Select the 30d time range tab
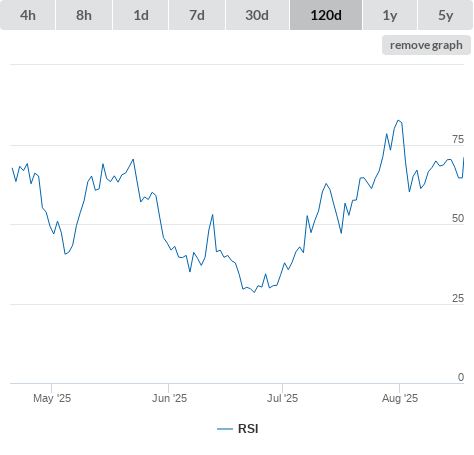 coord(257,15)
